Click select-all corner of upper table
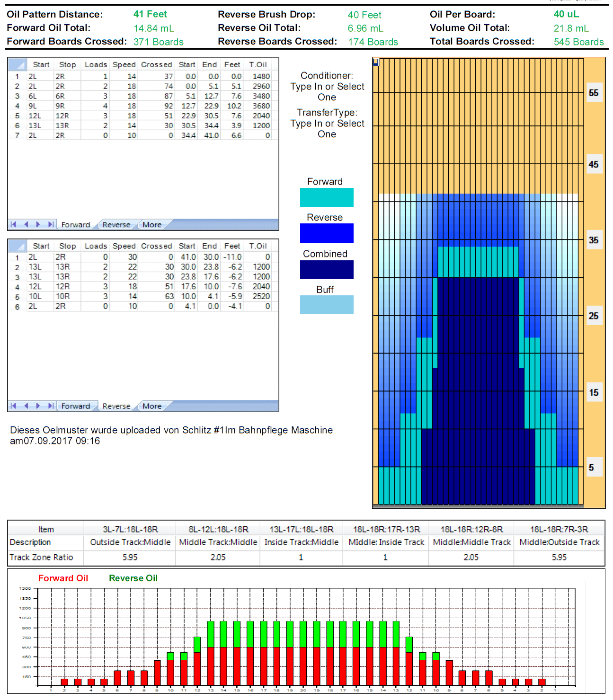Image resolution: width=613 pixels, height=700 pixels. click(x=17, y=64)
